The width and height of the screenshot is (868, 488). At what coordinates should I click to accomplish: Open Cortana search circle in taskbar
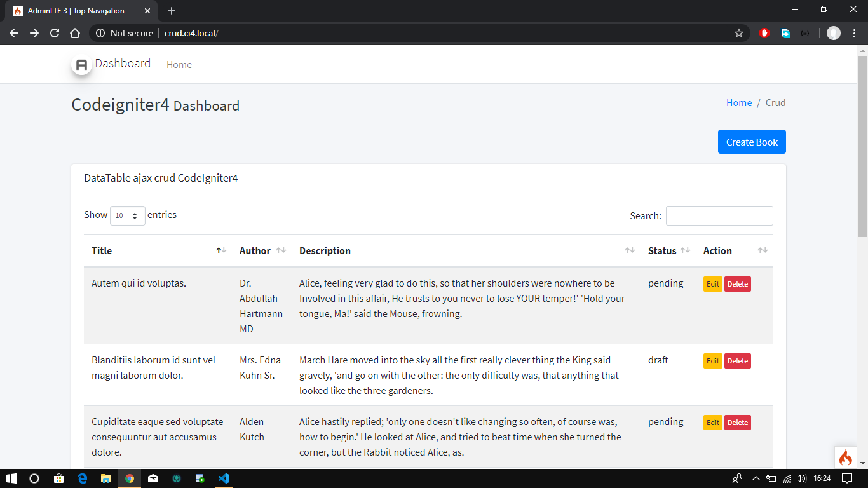34,478
